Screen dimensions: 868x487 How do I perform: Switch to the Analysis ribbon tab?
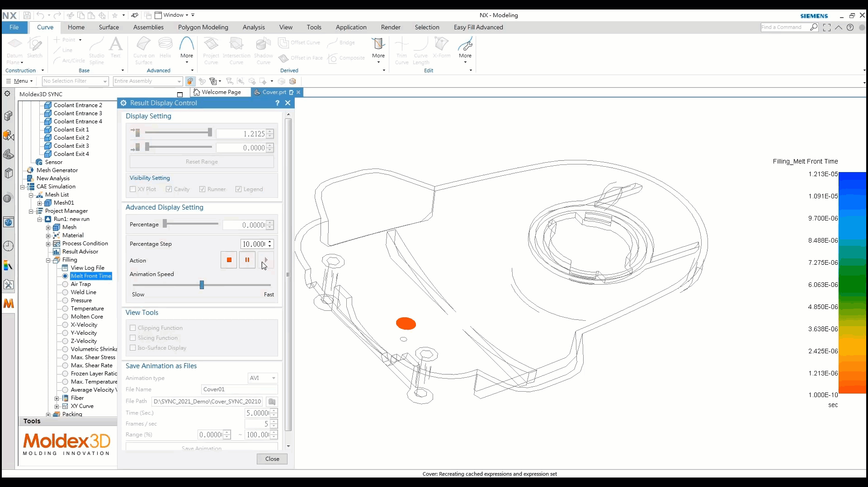[x=254, y=27]
